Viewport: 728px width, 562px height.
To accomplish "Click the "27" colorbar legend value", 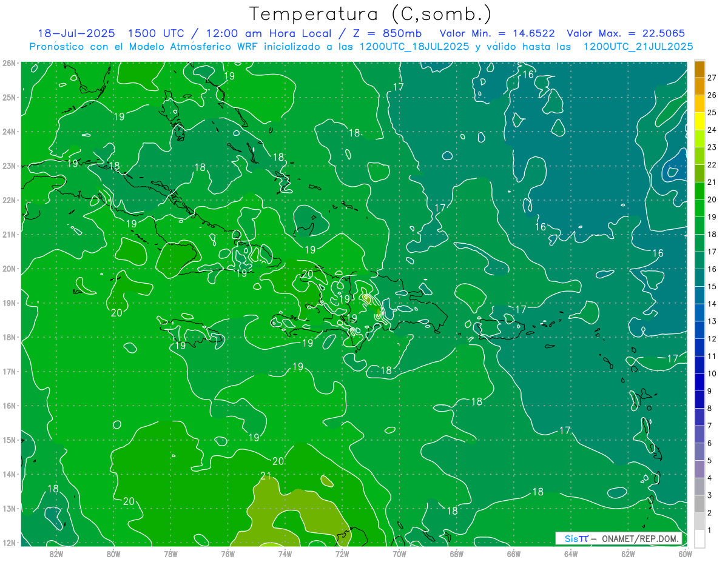I will click(x=712, y=78).
